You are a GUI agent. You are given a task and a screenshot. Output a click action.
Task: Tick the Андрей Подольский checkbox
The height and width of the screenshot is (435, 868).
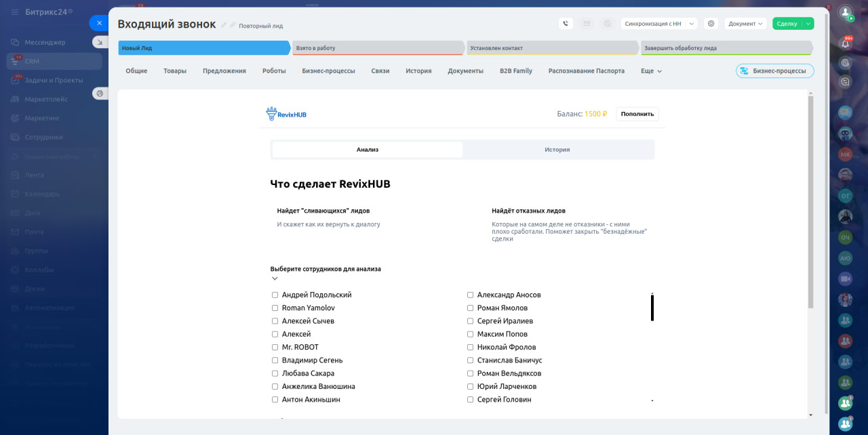click(275, 295)
